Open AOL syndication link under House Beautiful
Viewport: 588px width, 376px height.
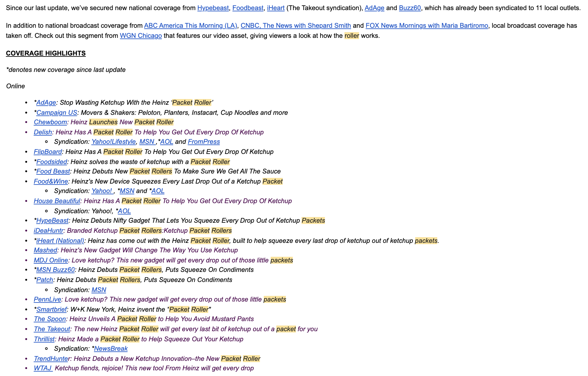124,211
